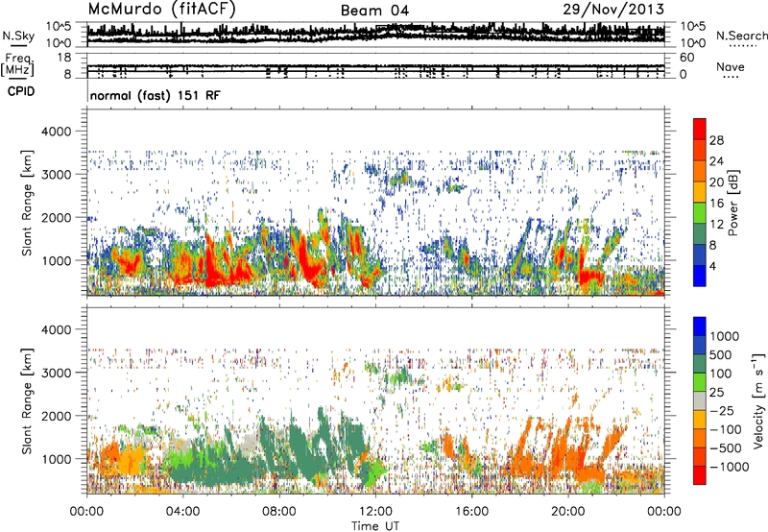
Task: Click the 60 tick on Nave axis
Action: 687,58
